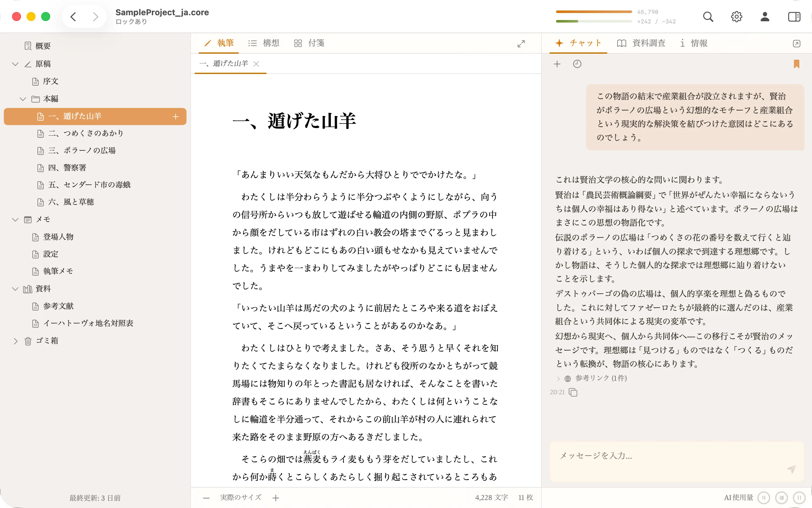Zoom in with the plus button
The image size is (812, 508).
click(276, 498)
